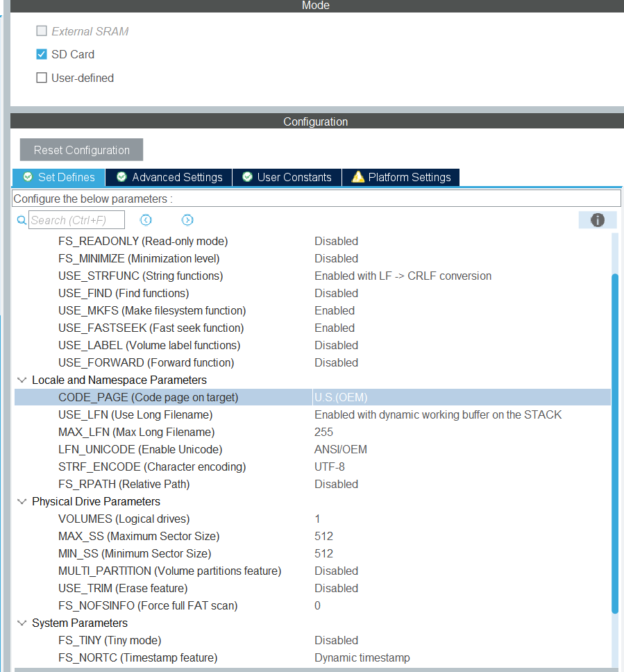
Task: Select the FS_TINY (Tiny mode) row
Action: click(x=312, y=640)
